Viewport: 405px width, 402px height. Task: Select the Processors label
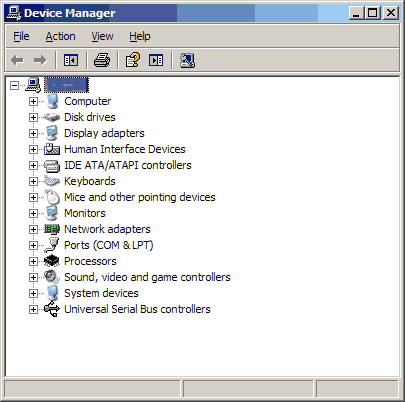[90, 261]
